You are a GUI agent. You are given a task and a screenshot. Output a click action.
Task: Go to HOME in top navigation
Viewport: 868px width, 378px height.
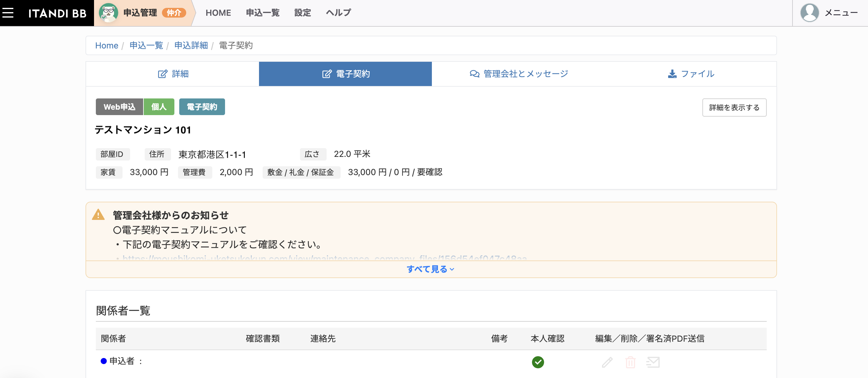pos(218,13)
